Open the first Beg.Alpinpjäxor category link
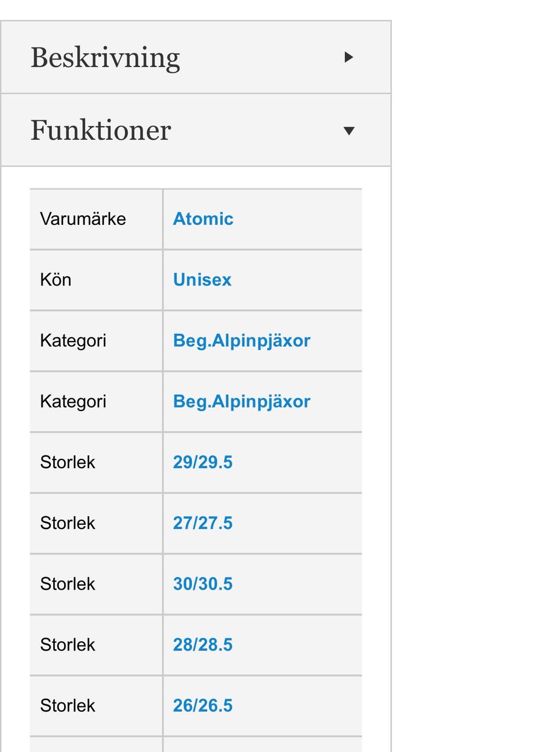The height and width of the screenshot is (752, 560). (242, 340)
